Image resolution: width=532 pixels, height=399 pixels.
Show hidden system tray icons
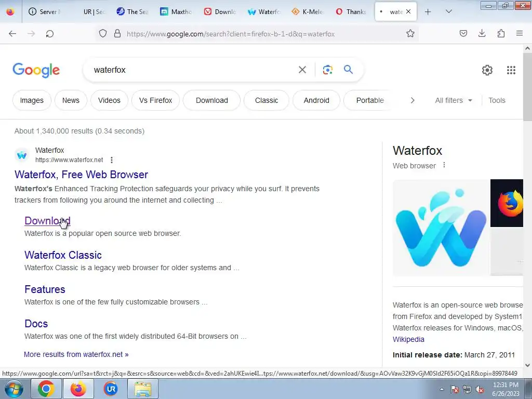(442, 390)
